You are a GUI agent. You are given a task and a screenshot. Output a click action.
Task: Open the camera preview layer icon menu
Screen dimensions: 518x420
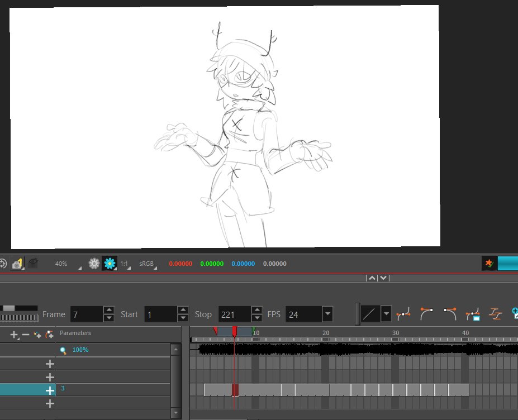click(x=17, y=264)
